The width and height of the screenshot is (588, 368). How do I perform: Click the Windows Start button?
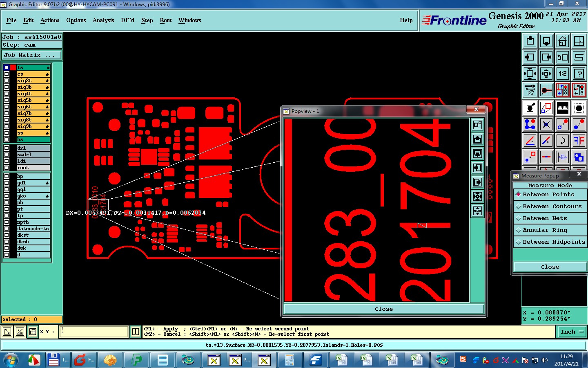pyautogui.click(x=11, y=360)
